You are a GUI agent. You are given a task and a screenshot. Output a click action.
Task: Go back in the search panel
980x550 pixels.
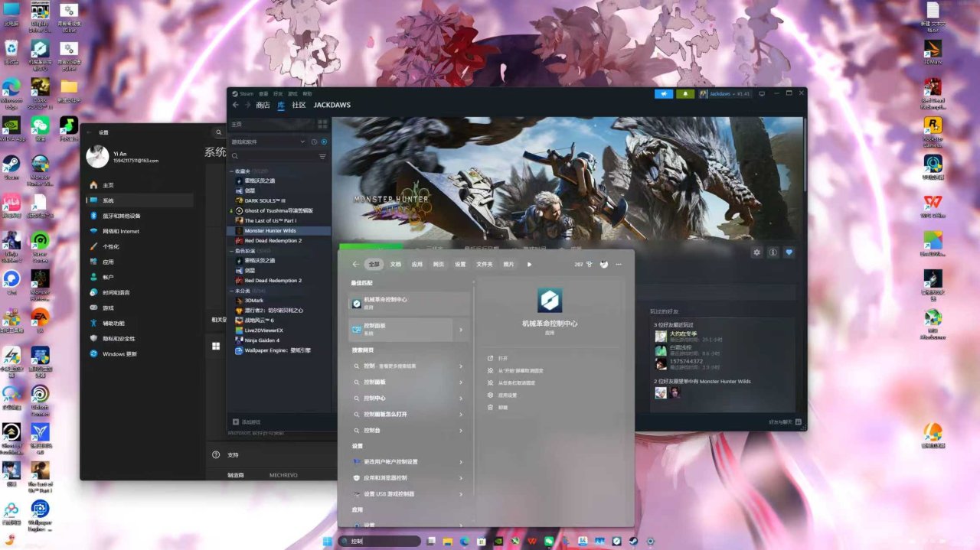(355, 264)
